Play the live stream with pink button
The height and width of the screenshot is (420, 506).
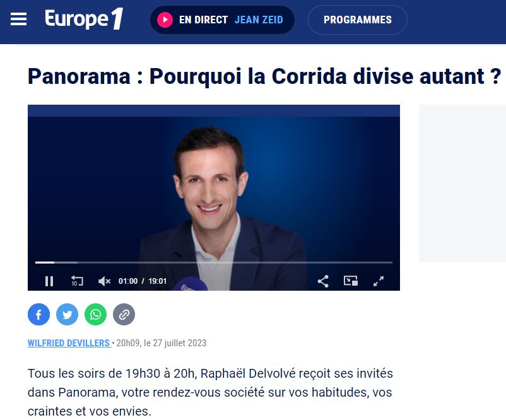tap(165, 20)
